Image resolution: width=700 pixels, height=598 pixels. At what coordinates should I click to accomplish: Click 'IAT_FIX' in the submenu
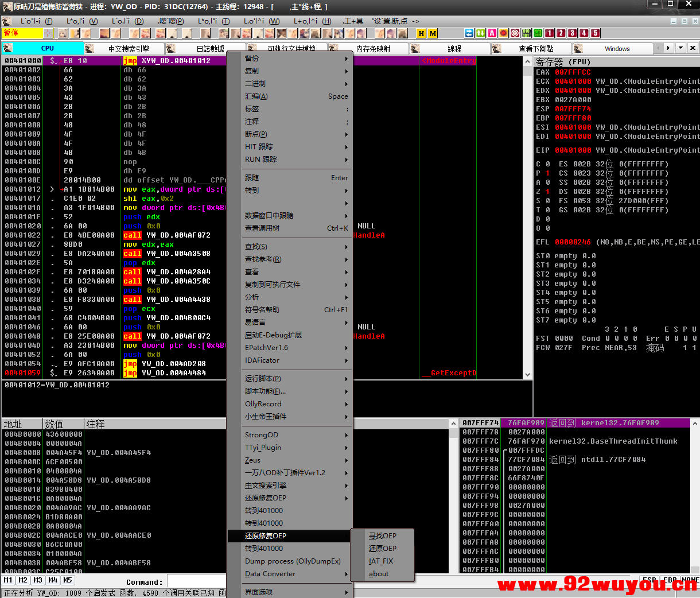pos(382,561)
